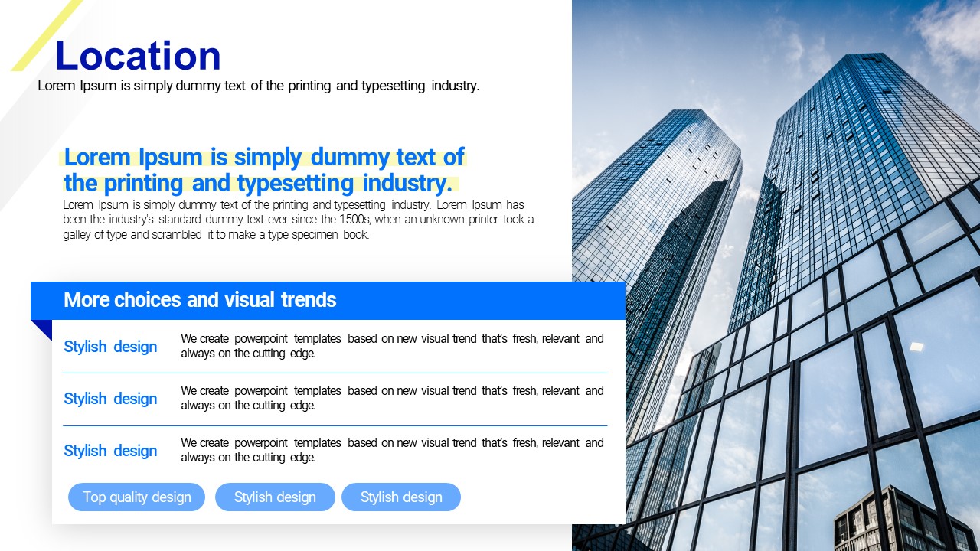Select the third 'Stylish design' row label
The width and height of the screenshot is (980, 551).
[110, 451]
